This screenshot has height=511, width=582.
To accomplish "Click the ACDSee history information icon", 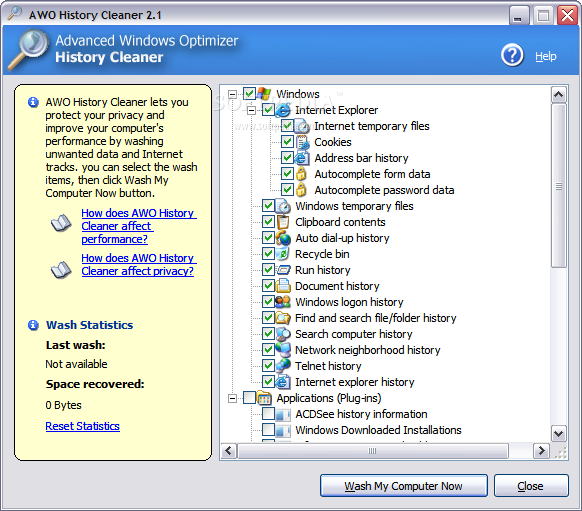I will [x=283, y=414].
